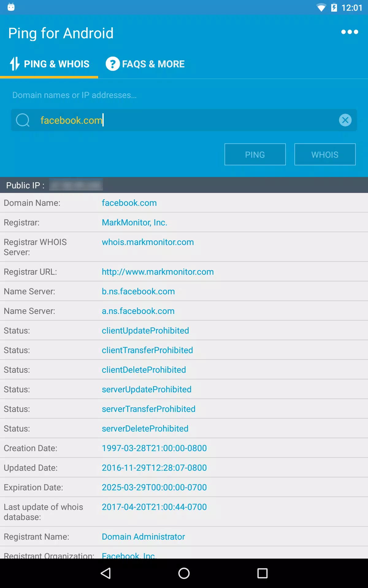Switch to the PING & WHOIS tab
Viewport: 368px width, 588px height.
click(49, 64)
